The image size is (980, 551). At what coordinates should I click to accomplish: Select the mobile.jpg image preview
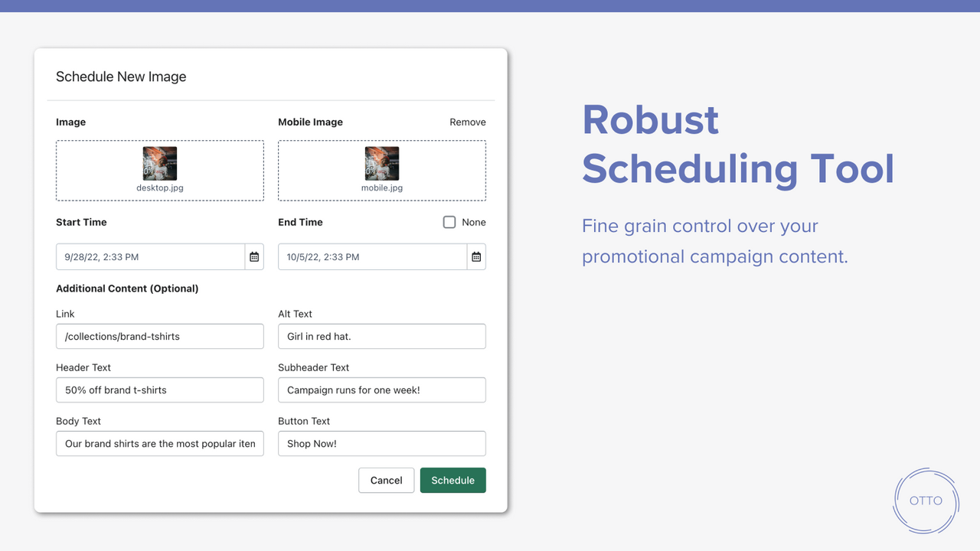tap(381, 161)
